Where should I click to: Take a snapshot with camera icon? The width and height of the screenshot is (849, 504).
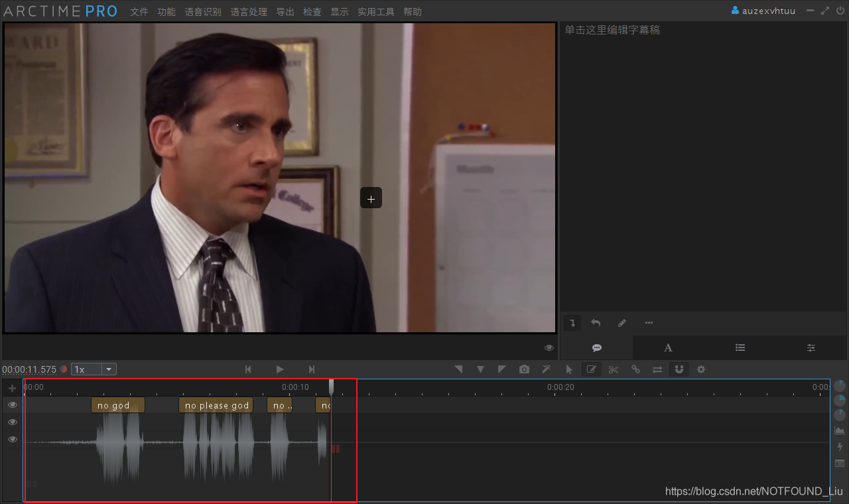pyautogui.click(x=525, y=369)
